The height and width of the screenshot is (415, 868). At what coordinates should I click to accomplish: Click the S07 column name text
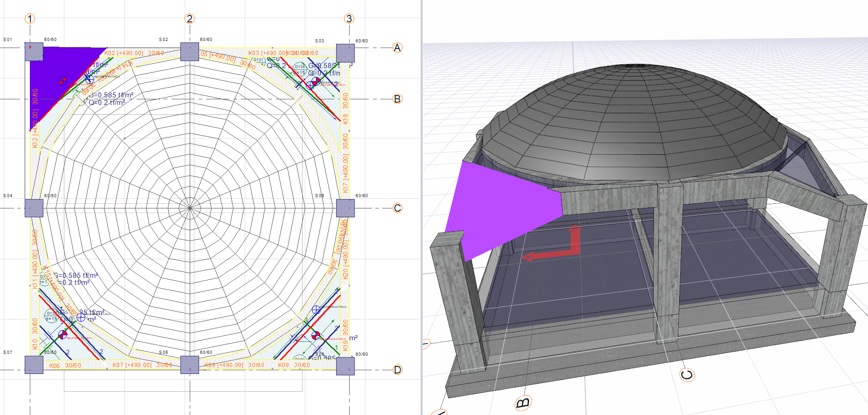click(8, 353)
